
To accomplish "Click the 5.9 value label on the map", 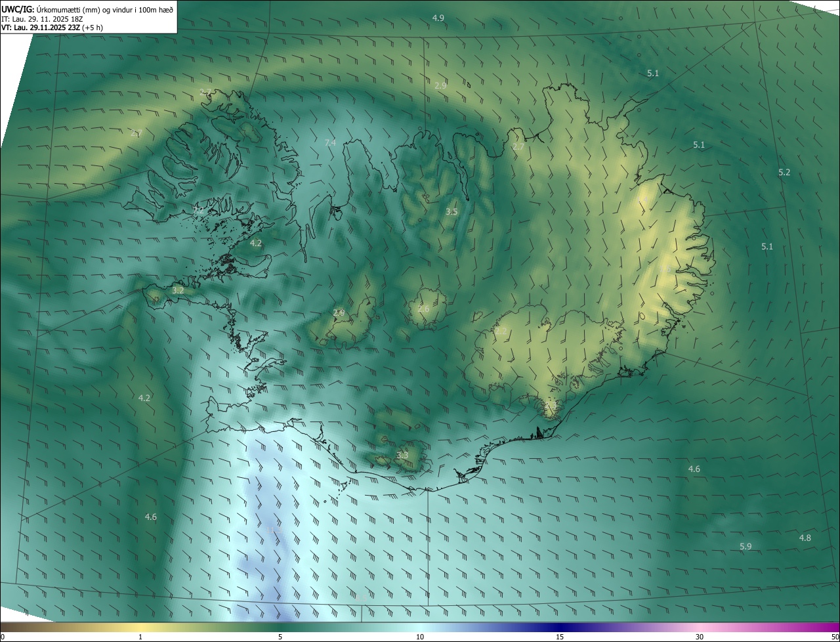I will [745, 546].
